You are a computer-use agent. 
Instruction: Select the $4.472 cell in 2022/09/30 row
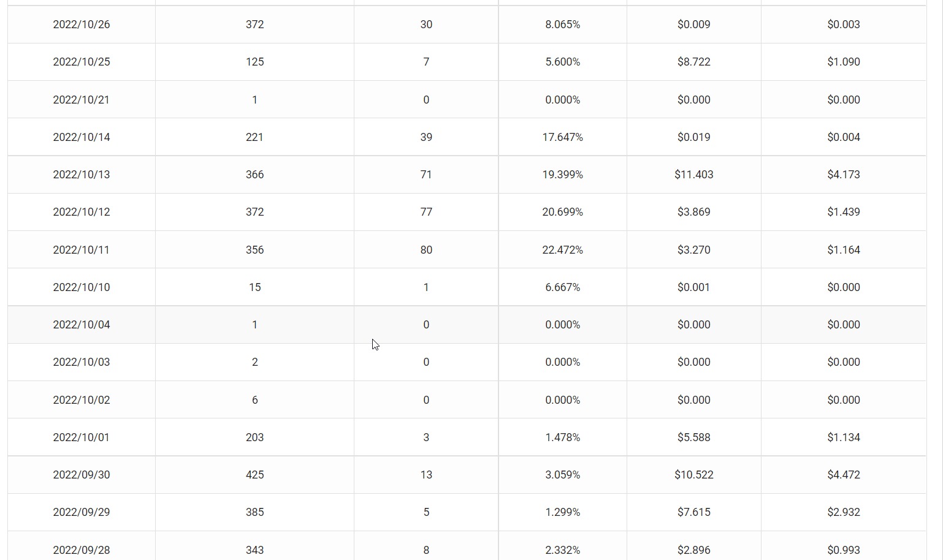(843, 475)
